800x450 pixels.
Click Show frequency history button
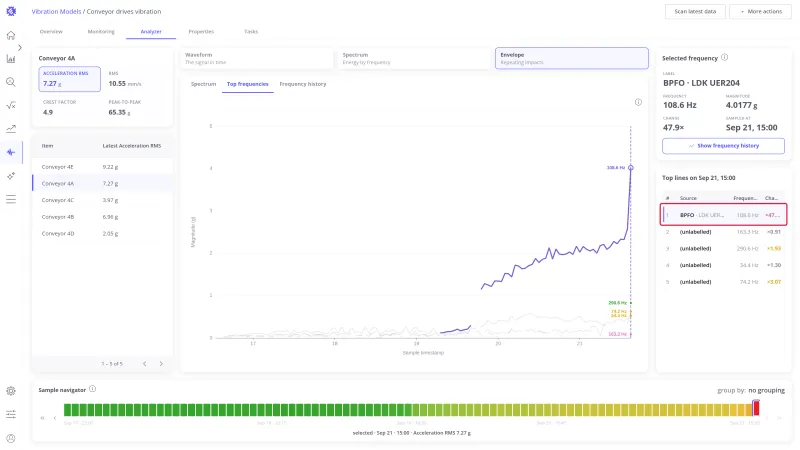pos(723,146)
